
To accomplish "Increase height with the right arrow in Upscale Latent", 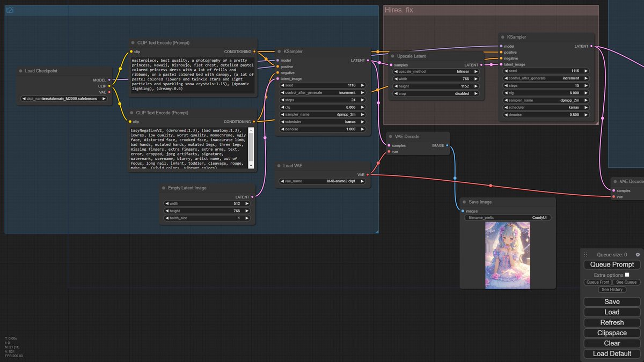I will point(477,86).
